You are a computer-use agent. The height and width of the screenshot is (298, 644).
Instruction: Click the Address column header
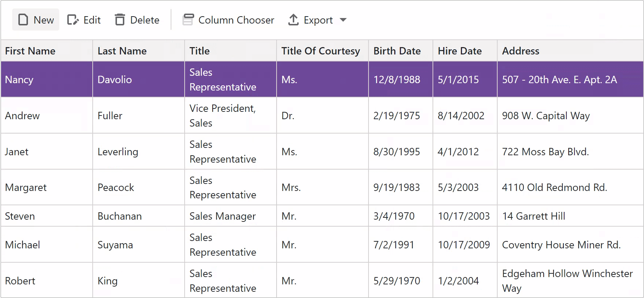521,51
